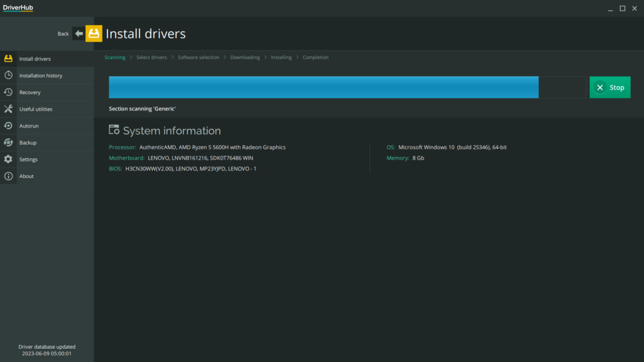Click the Settings gear icon
This screenshot has width=644, height=362.
8,160
